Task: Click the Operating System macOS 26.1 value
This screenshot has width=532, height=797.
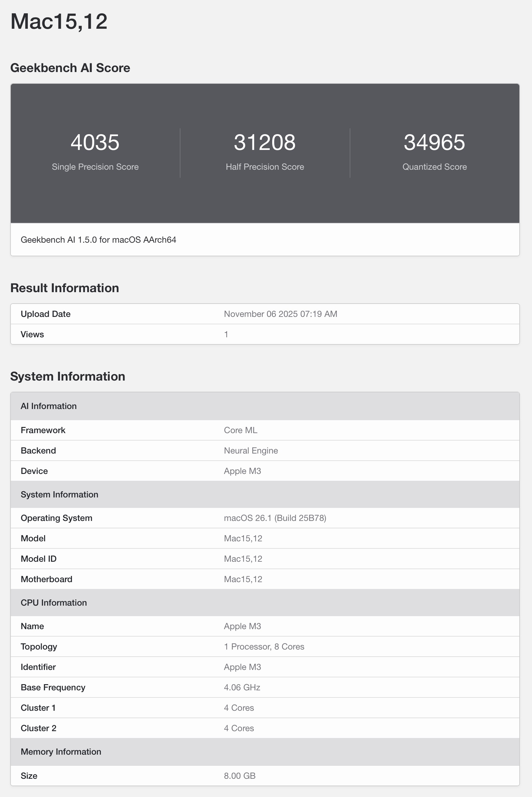Action: coord(275,518)
